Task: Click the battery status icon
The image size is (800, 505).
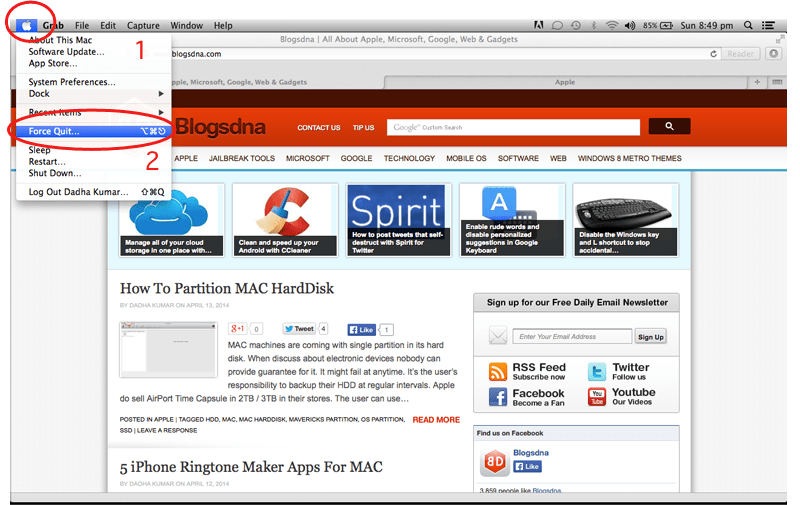Action: [666, 25]
